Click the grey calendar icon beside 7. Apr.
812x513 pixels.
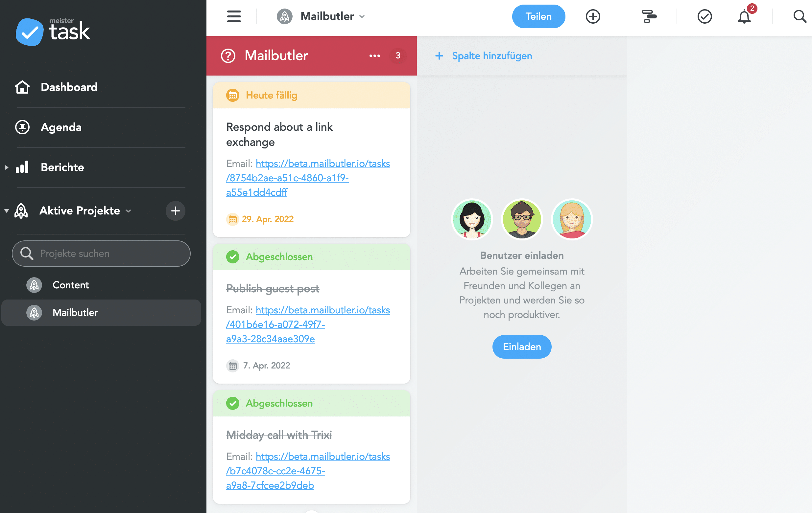point(232,366)
